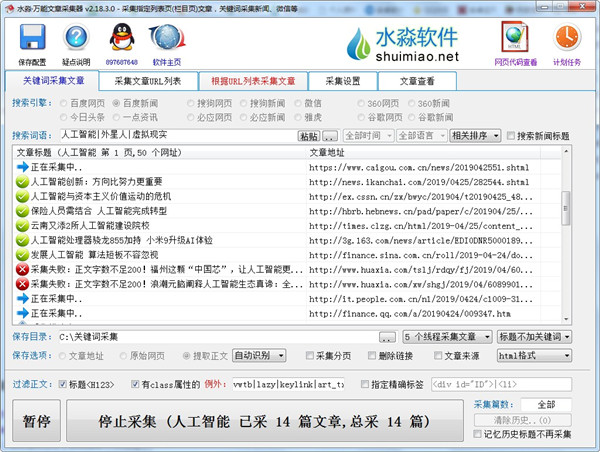The image size is (600, 452).
Task: Switch to 文章查看 tab
Action: 417,81
